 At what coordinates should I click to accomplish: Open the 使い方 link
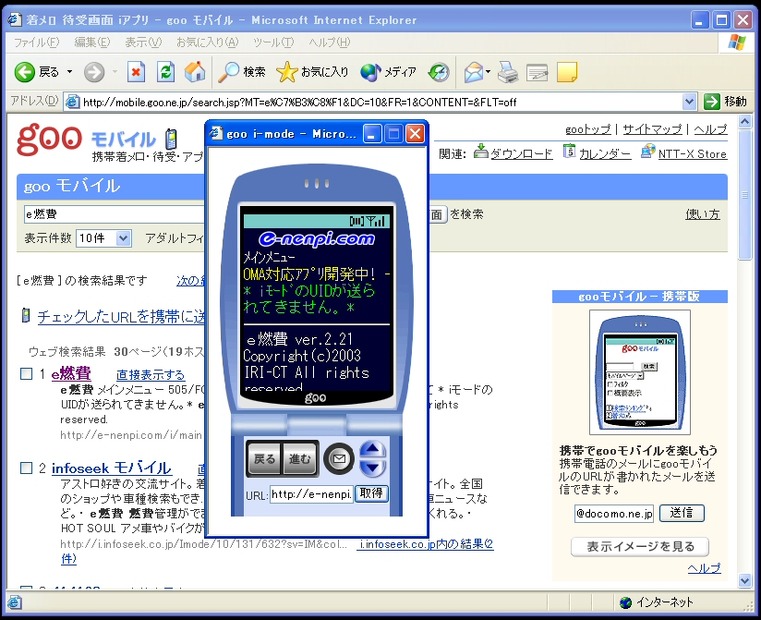703,214
